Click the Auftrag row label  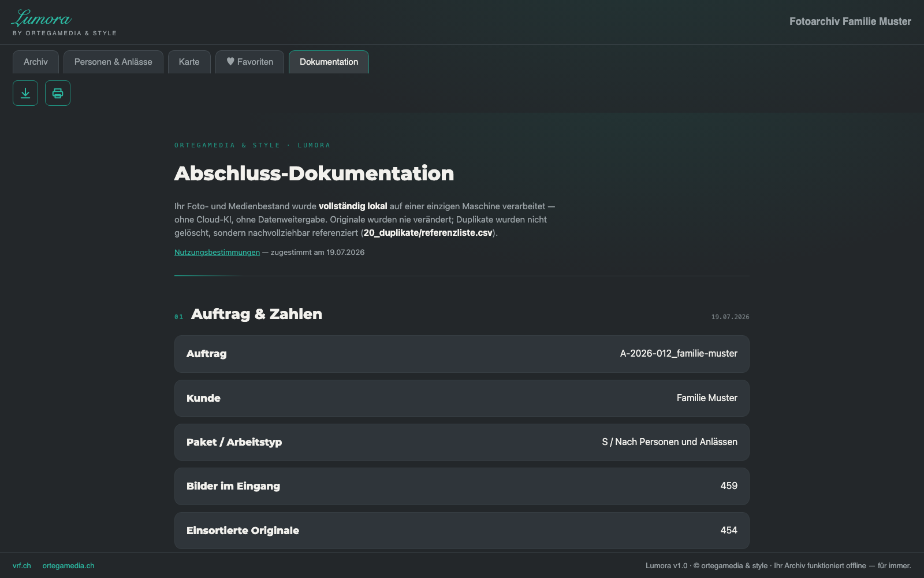click(x=206, y=354)
